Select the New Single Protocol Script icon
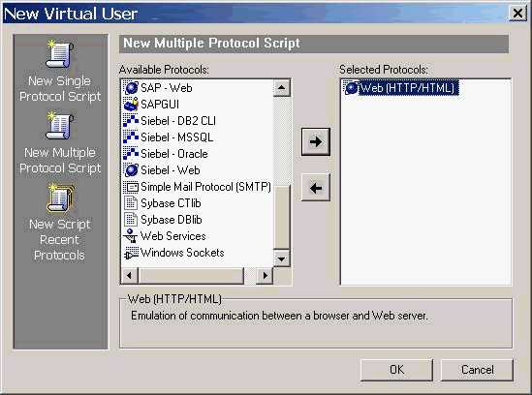 (60, 54)
